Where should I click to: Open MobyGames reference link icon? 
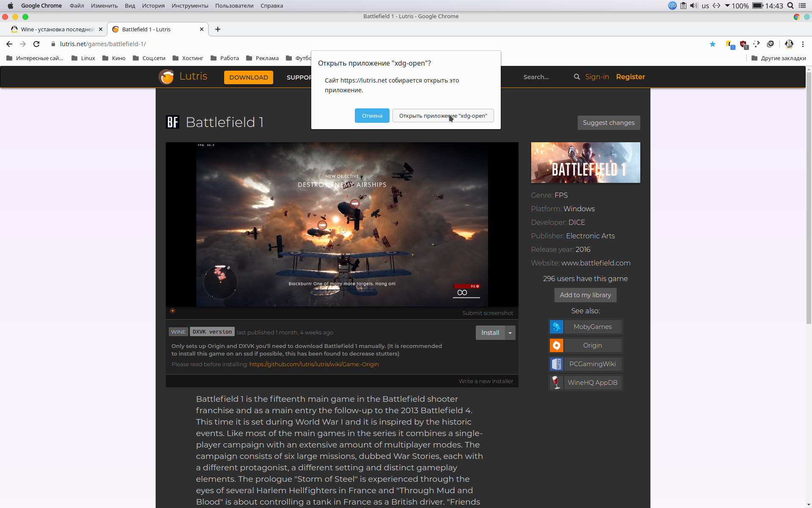(x=557, y=326)
